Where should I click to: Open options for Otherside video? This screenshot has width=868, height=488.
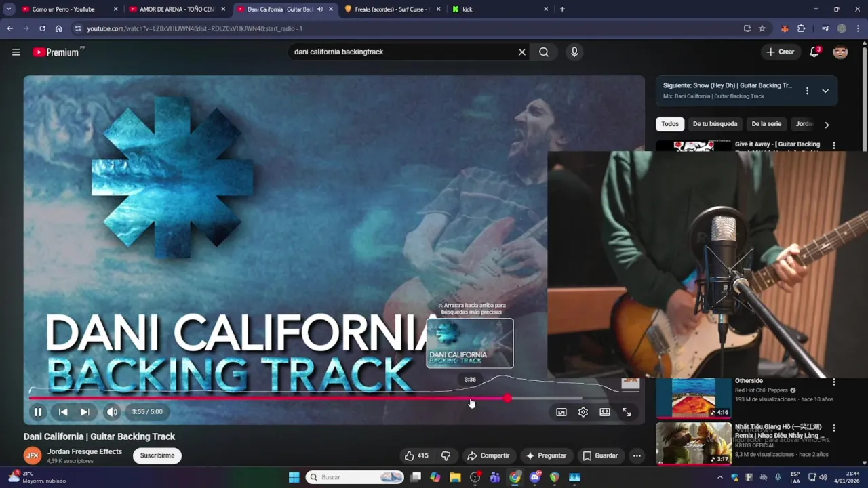[834, 382]
